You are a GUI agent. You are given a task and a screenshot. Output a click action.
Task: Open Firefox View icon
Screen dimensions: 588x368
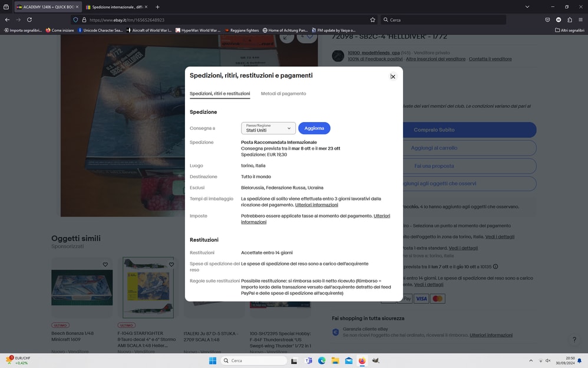6,6
